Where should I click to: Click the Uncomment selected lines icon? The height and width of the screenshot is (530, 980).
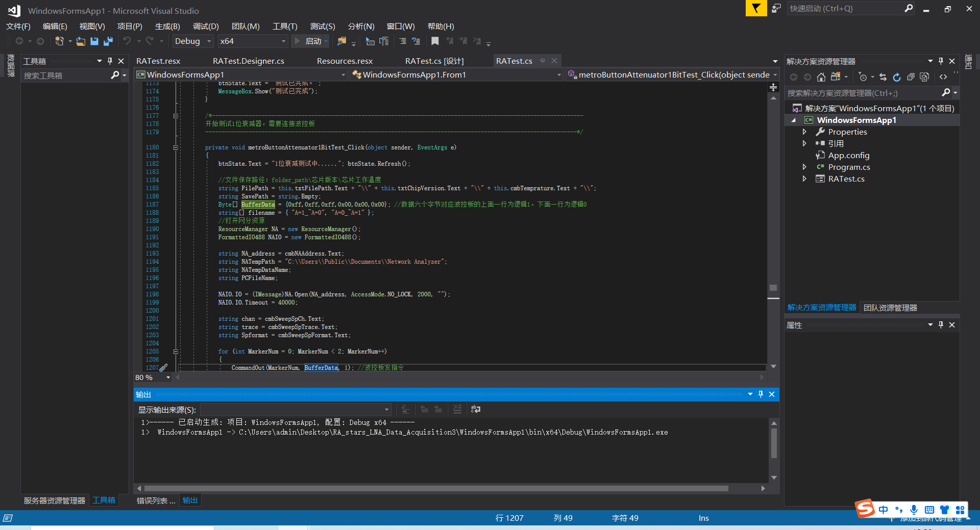point(416,41)
